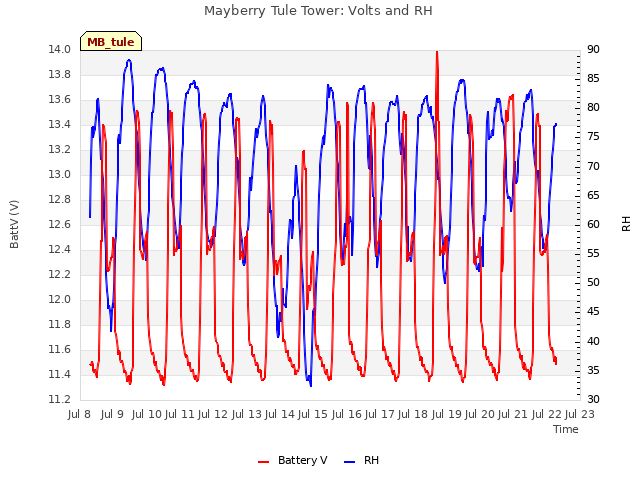The width and height of the screenshot is (640, 480).
Task: Click the Jul 8 date tick
Action: [x=79, y=415]
